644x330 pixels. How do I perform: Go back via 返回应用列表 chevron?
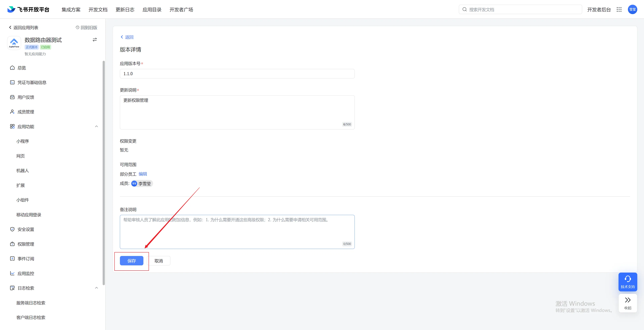tap(10, 28)
